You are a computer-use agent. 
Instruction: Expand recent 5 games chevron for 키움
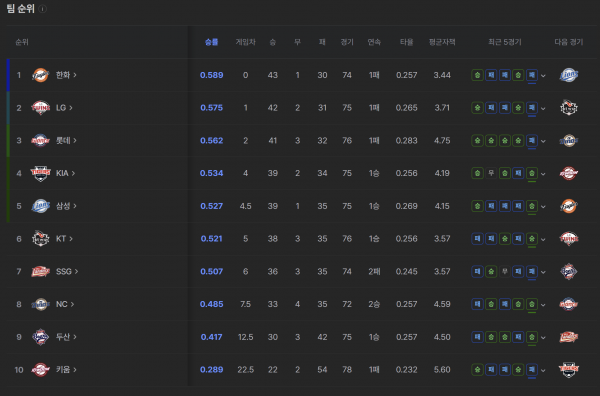tap(543, 370)
